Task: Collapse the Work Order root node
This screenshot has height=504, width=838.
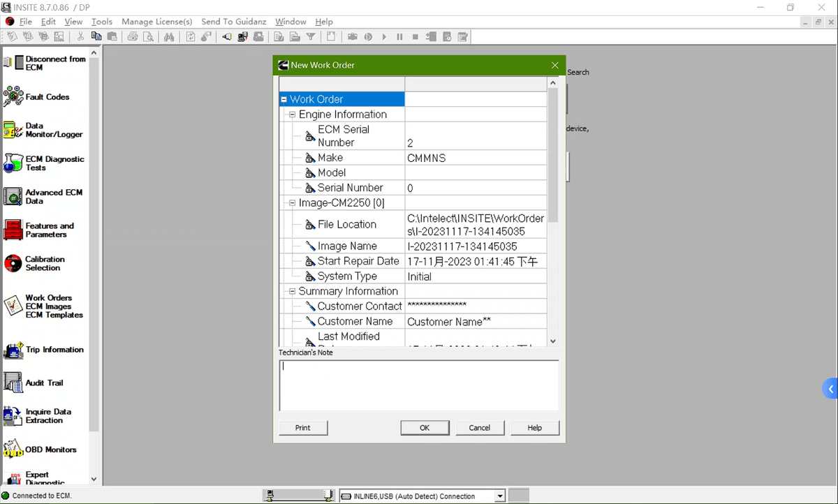Action: 284,99
